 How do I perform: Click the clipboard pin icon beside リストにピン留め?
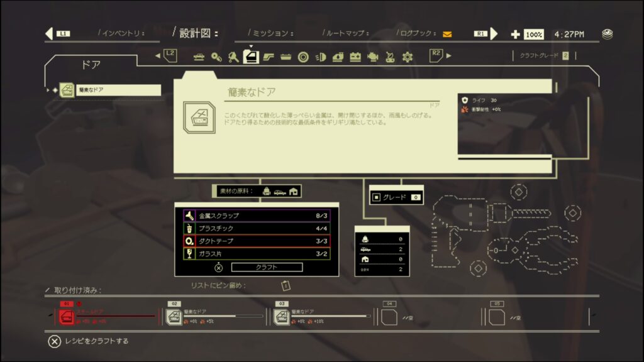pos(285,285)
